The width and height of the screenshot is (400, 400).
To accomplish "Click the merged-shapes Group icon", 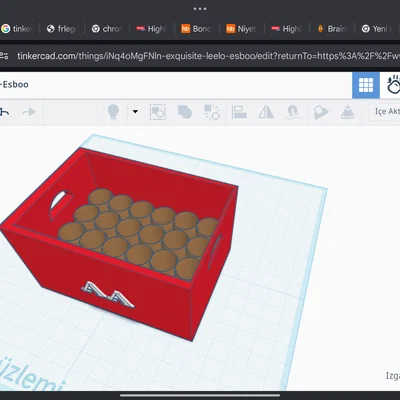I will (185, 112).
